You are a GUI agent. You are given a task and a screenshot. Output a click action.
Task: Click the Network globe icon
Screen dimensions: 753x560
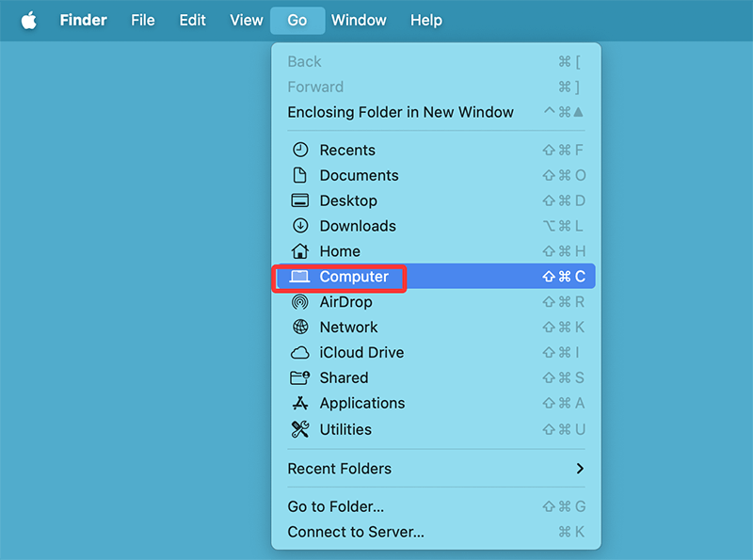[300, 328]
